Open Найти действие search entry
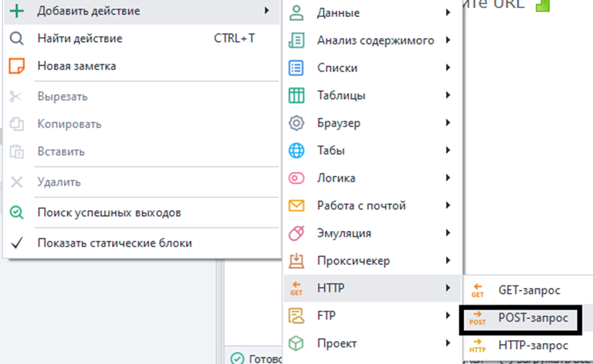 click(x=79, y=38)
